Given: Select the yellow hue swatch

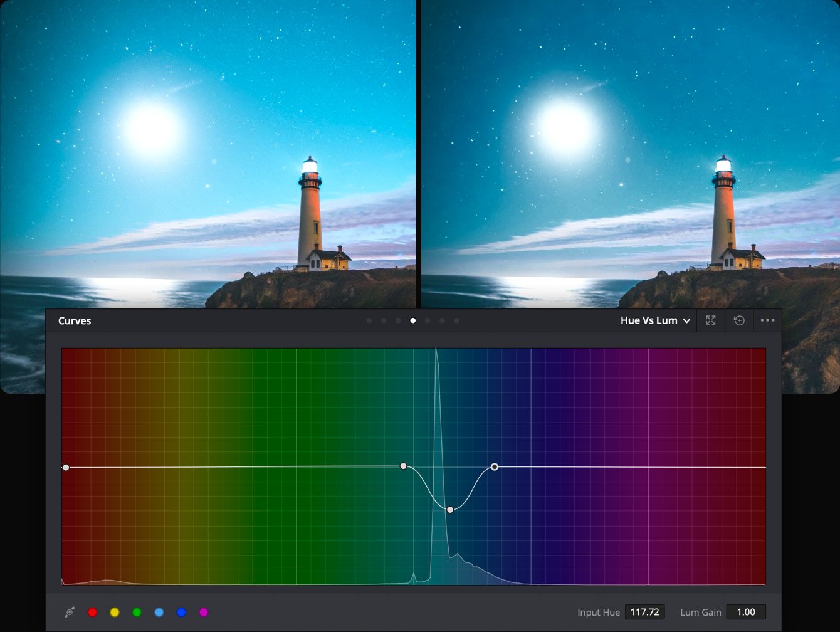Looking at the screenshot, I should 115,613.
